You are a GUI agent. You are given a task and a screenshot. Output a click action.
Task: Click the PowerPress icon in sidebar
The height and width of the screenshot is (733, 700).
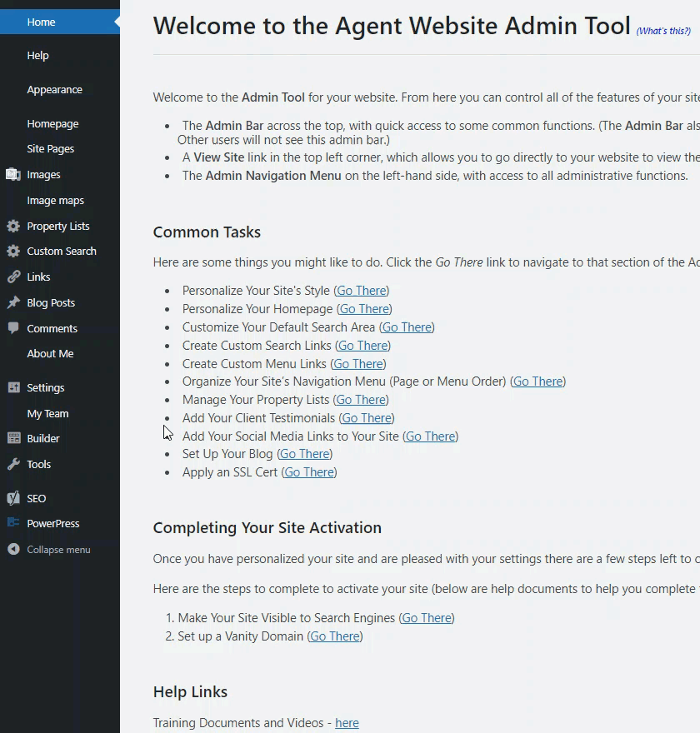tap(13, 524)
